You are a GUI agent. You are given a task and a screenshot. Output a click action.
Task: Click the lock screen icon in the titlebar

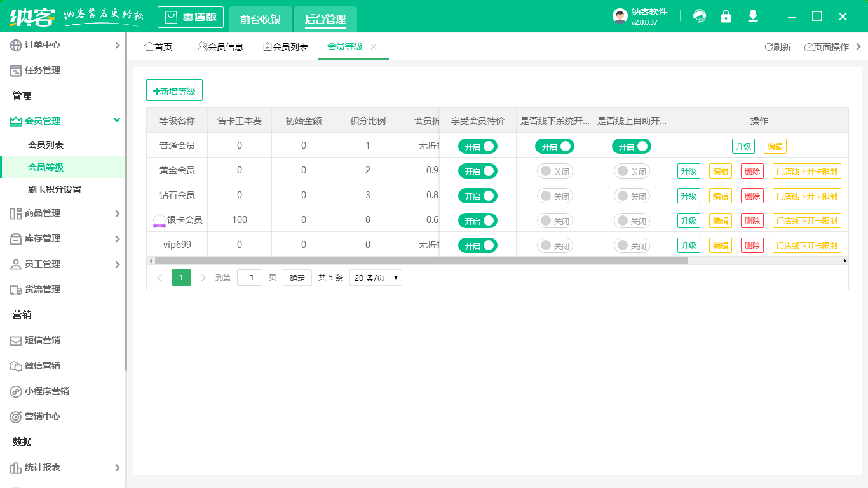tap(726, 16)
